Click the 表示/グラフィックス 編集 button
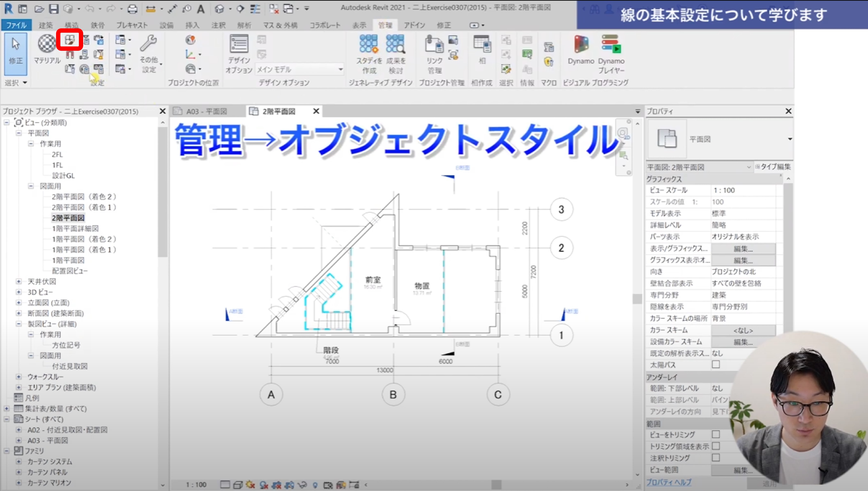Screen dimensions: 868x491 [x=743, y=249]
